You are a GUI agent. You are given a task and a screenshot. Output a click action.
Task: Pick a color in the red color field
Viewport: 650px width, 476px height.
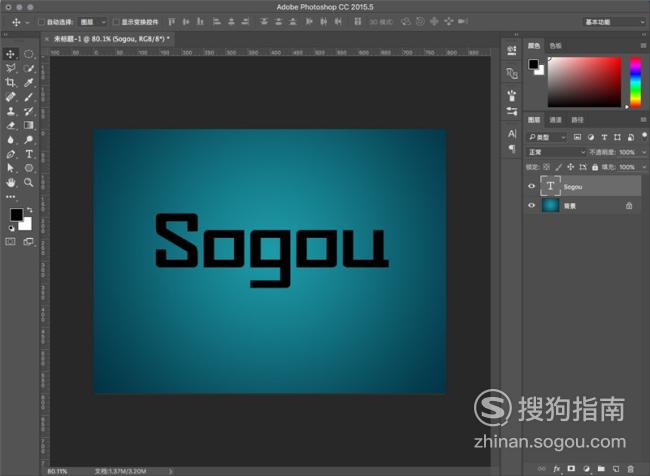click(x=585, y=82)
